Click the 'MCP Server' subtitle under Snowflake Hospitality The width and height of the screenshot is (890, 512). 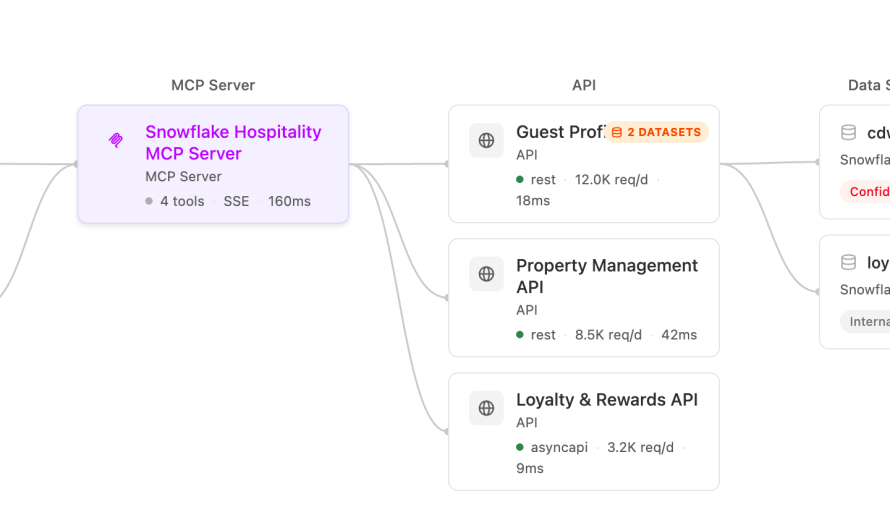pos(183,177)
